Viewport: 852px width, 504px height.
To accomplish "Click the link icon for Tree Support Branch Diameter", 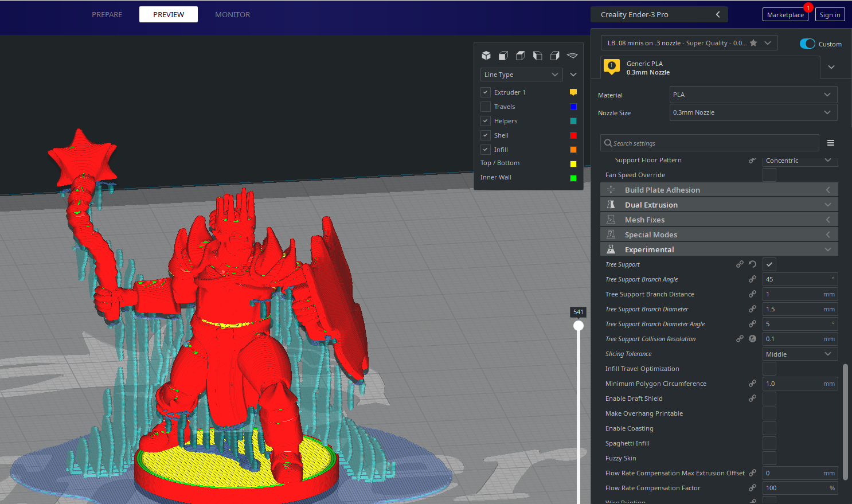I will (x=752, y=309).
